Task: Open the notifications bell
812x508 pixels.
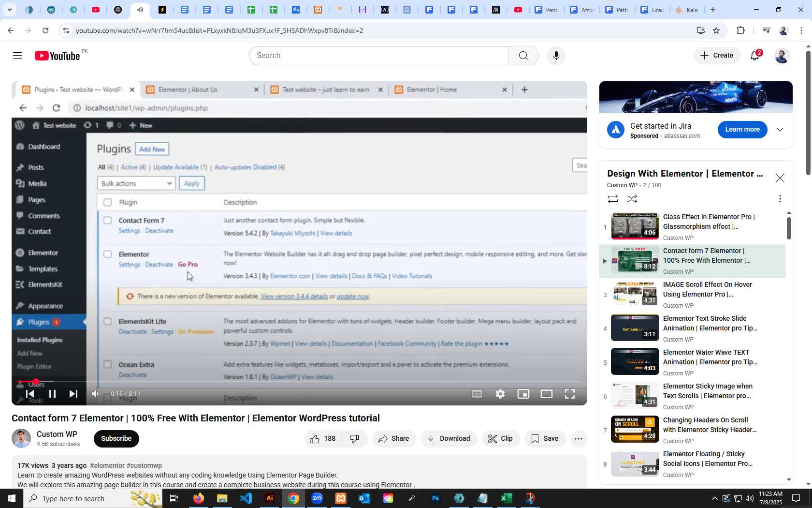Action: click(x=755, y=55)
